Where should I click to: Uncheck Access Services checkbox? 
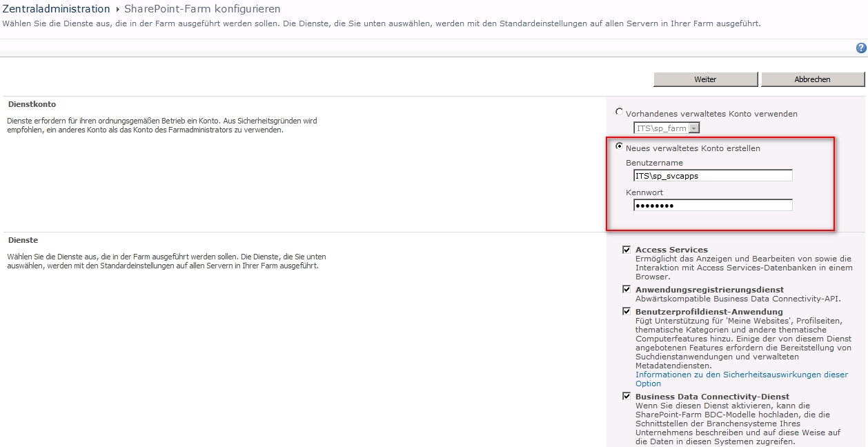click(627, 250)
